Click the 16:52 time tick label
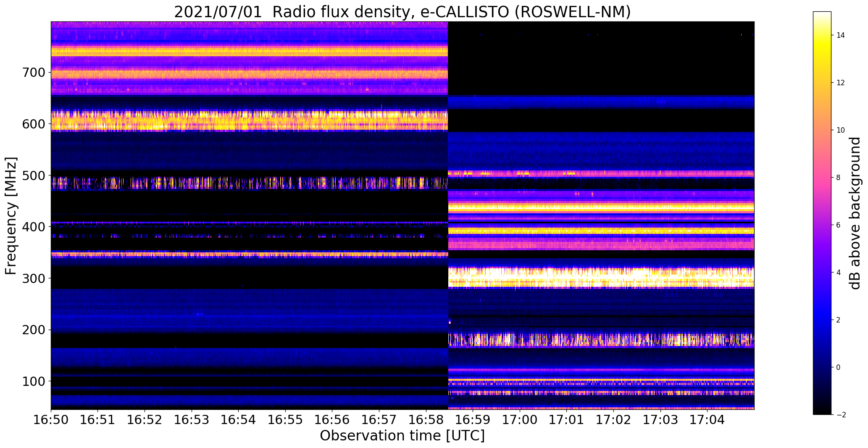The width and height of the screenshot is (868, 448). pos(145,420)
